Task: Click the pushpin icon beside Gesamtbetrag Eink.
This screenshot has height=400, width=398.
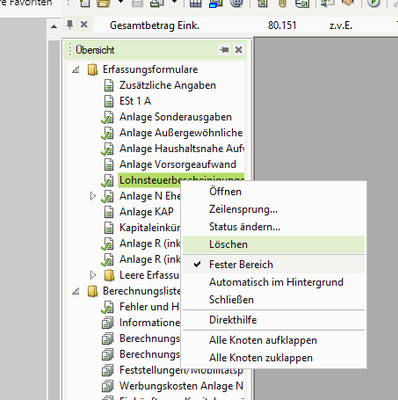Action: (x=70, y=25)
